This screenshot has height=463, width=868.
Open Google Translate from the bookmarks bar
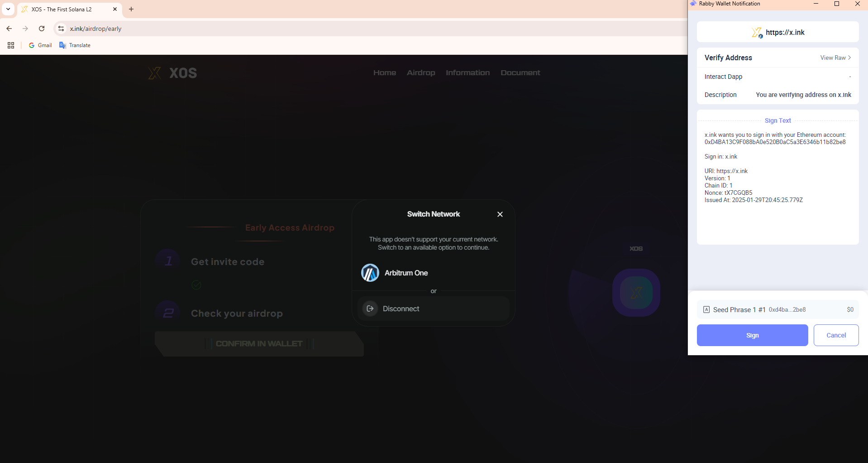tap(75, 45)
